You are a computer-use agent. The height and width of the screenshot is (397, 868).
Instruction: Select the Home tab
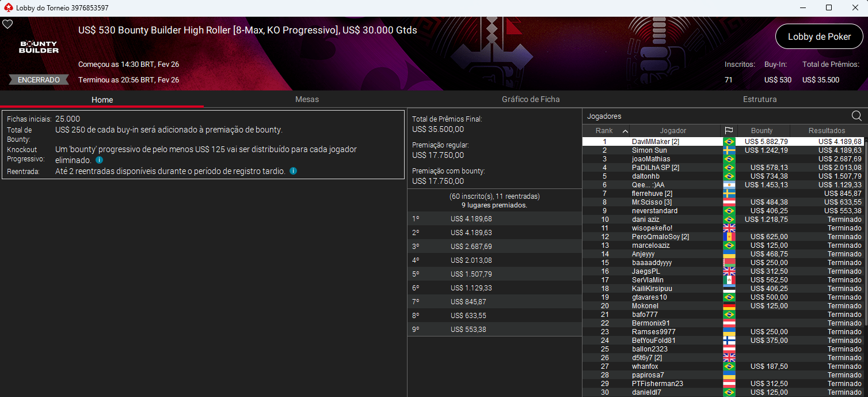point(101,99)
